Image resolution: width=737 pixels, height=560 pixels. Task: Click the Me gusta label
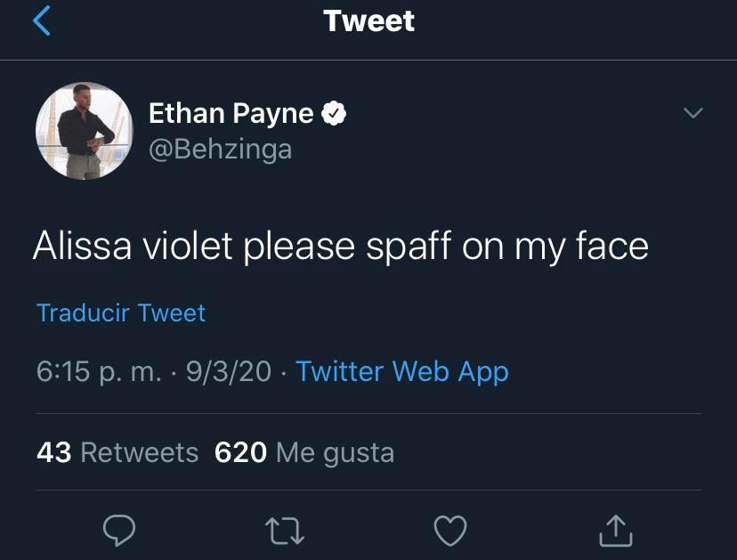click(335, 452)
